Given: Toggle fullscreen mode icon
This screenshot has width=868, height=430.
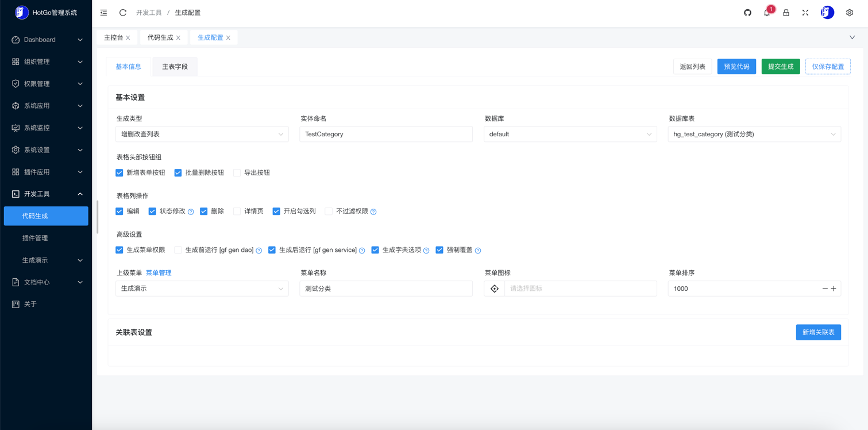Looking at the screenshot, I should (805, 13).
